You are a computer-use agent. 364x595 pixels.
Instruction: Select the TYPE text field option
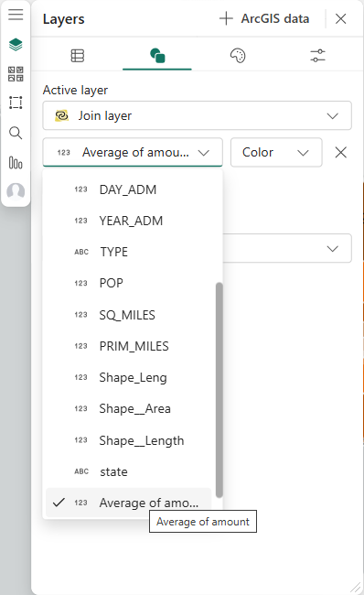(x=129, y=252)
